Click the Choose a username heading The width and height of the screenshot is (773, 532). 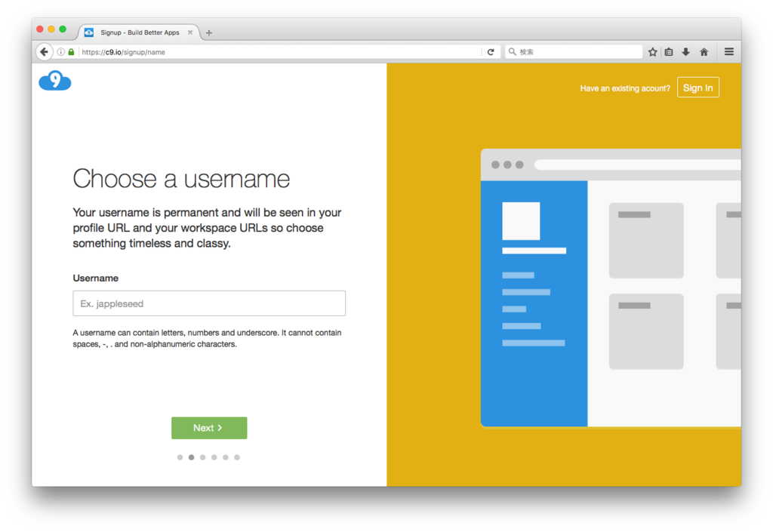click(181, 178)
